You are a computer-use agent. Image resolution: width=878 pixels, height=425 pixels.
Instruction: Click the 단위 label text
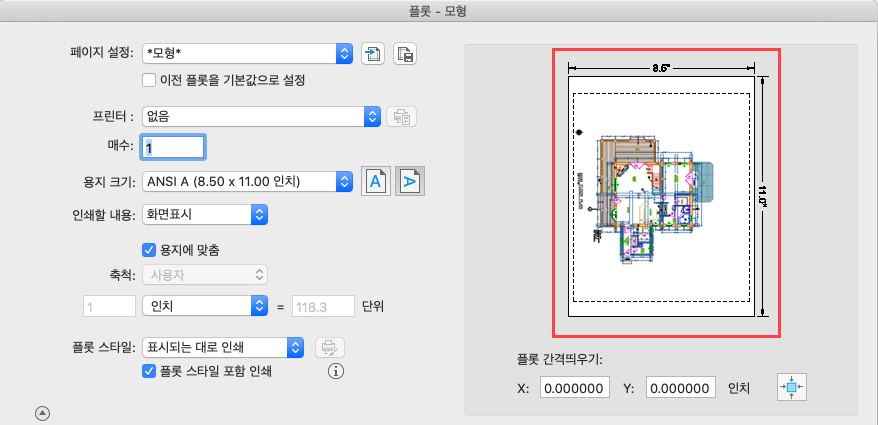coord(373,307)
